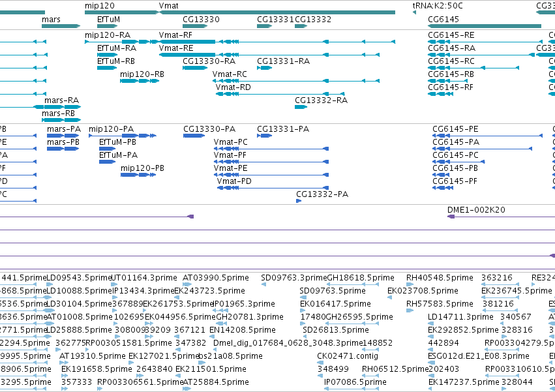Select EST RH40548.5prime

[440, 278]
